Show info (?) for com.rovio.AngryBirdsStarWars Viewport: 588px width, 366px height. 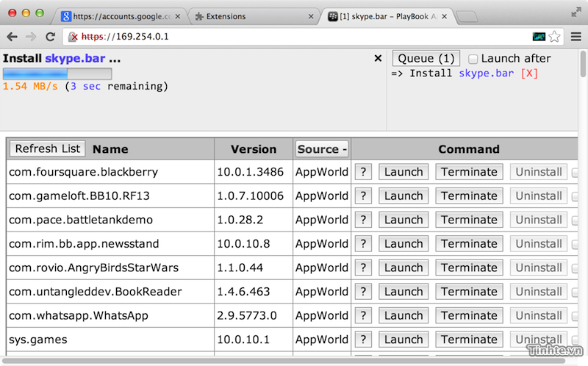pyautogui.click(x=363, y=268)
